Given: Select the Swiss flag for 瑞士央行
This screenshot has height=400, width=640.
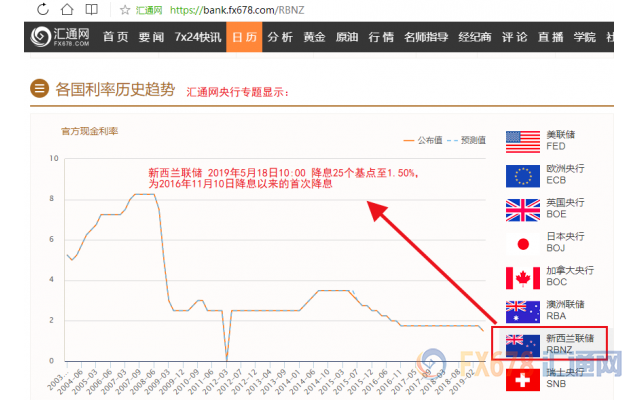Looking at the screenshot, I should pos(523,380).
